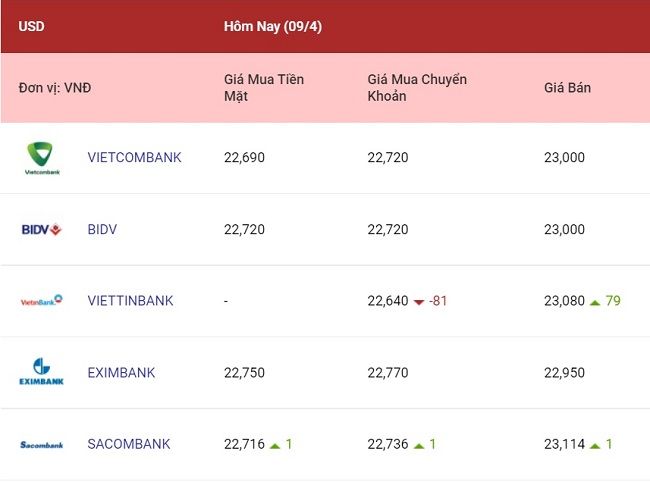Screen dimensions: 650x482
Task: Click the green up arrow next to 23,114
Action: pos(595,446)
